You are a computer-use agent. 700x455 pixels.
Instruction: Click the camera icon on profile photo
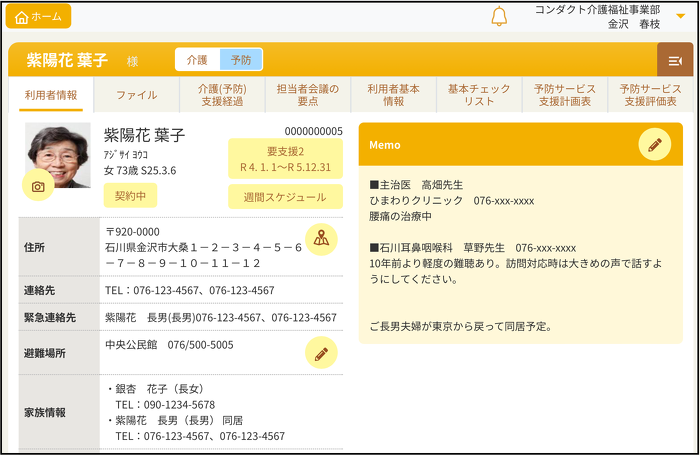pos(38,185)
